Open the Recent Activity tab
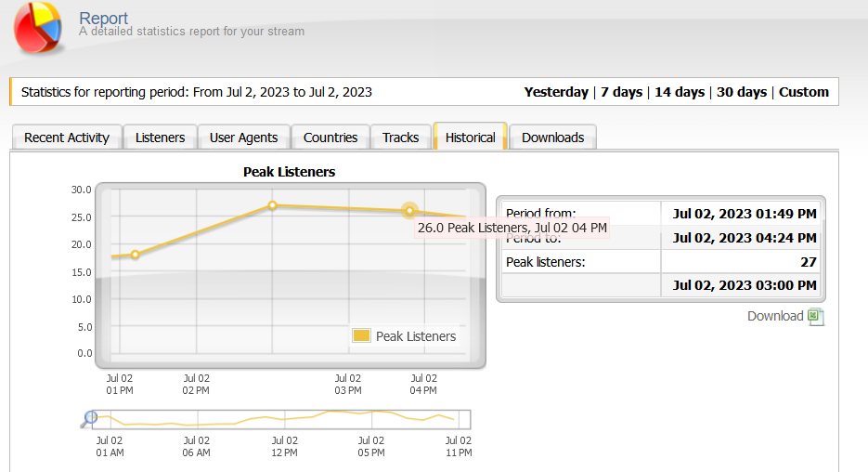Screen dimensions: 868x472 click(67, 138)
